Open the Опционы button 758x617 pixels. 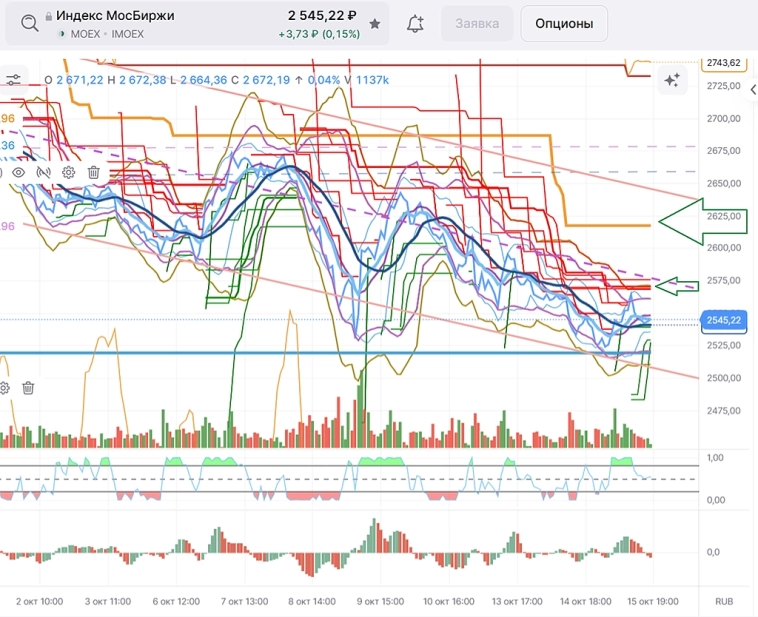pyautogui.click(x=564, y=24)
